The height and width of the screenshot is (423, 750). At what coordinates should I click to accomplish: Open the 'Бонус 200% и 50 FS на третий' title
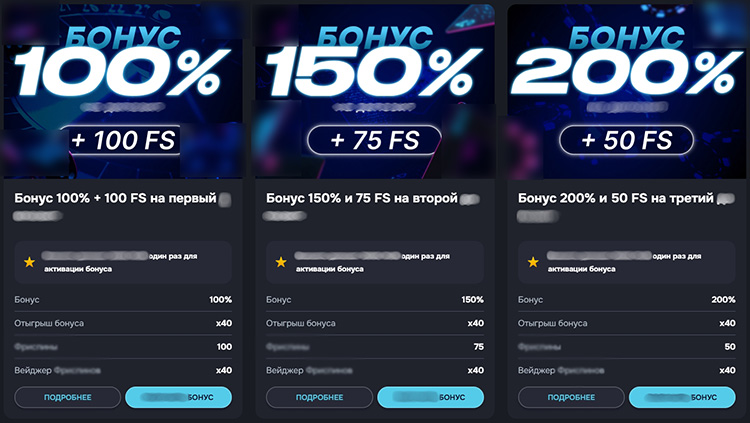[x=612, y=199]
